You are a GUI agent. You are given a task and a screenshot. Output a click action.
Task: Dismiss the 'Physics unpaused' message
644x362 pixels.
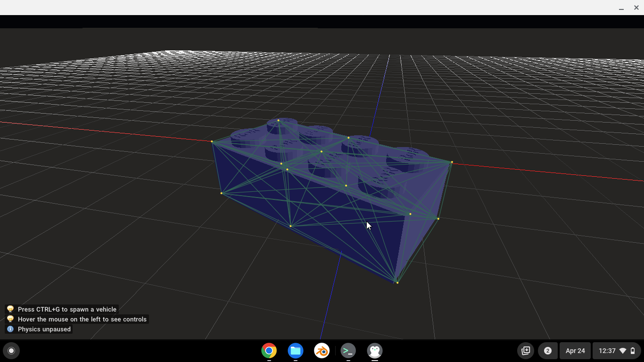44,329
